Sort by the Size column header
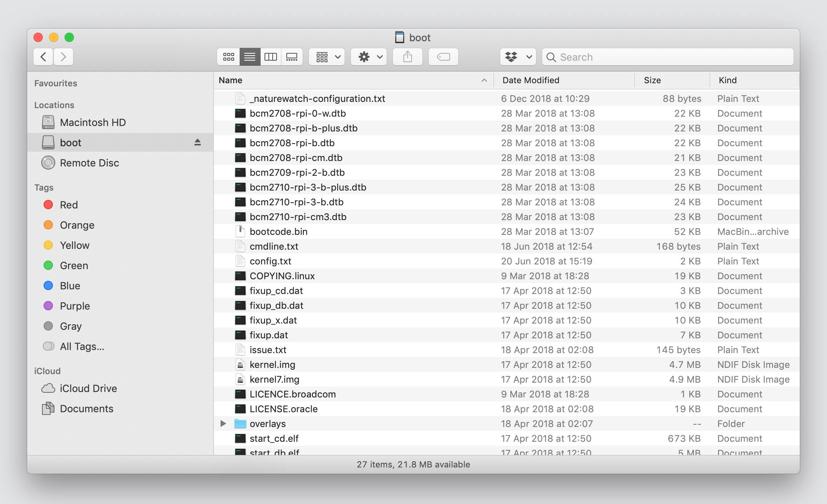 [672, 80]
